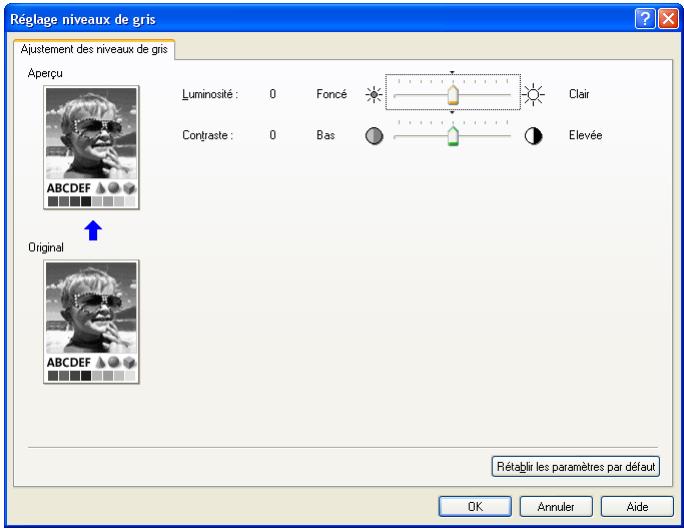Open help with the Aide button
This screenshot has width=684, height=529.
point(637,506)
